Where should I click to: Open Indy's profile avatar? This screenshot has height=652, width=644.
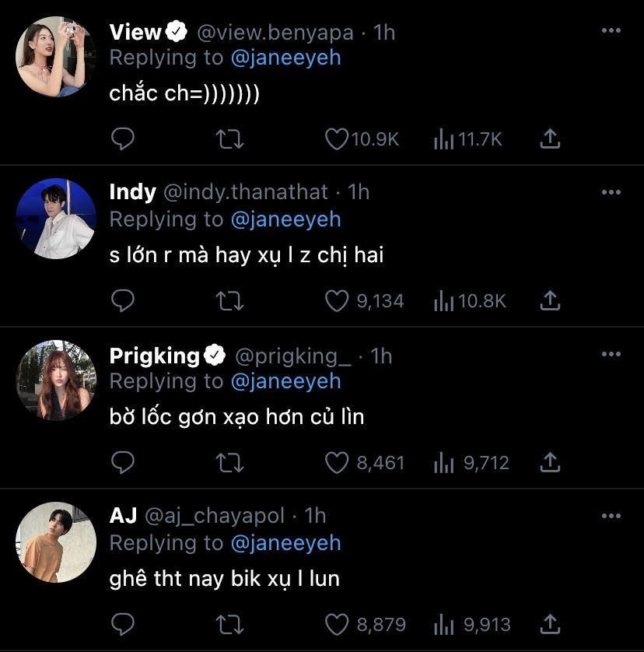(x=55, y=219)
